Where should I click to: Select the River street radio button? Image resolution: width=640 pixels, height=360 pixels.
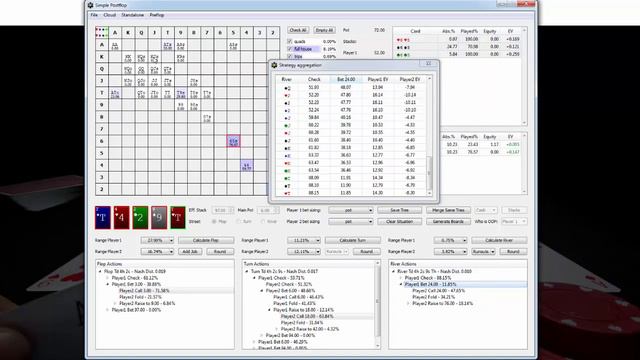(262, 222)
